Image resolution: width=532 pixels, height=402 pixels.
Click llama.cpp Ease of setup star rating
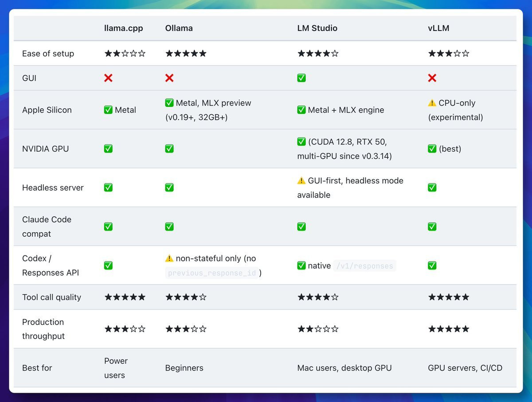coord(125,54)
